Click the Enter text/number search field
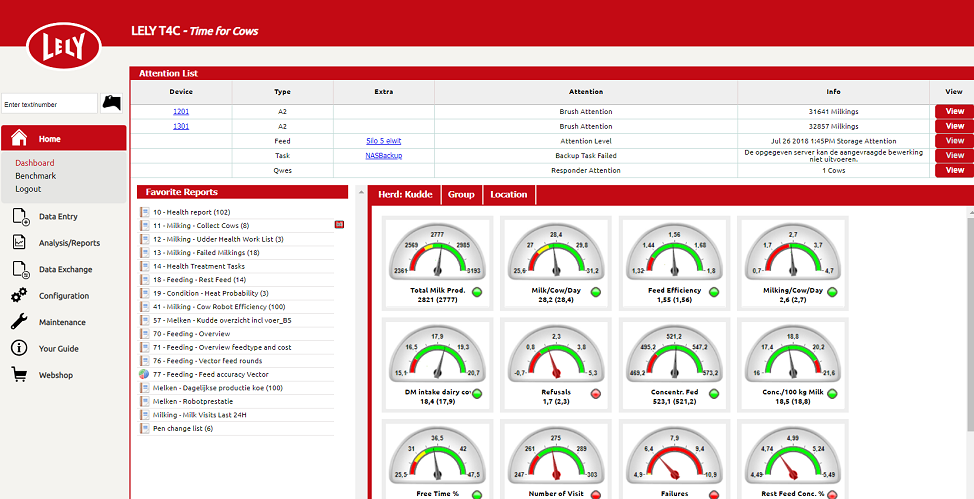Screen dimensions: 974x499 tap(50, 104)
